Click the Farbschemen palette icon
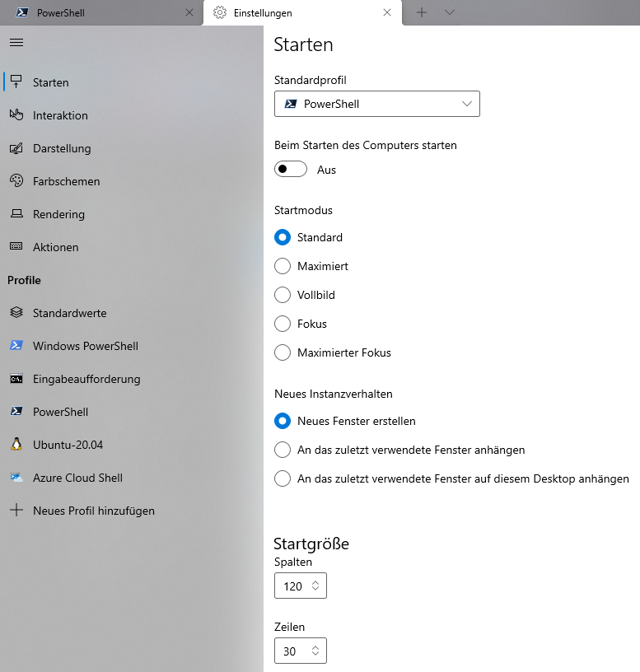This screenshot has width=640, height=672. 16,181
